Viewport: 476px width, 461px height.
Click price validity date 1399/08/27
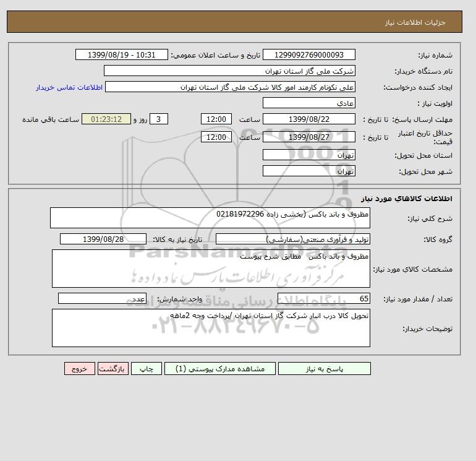pos(308,137)
